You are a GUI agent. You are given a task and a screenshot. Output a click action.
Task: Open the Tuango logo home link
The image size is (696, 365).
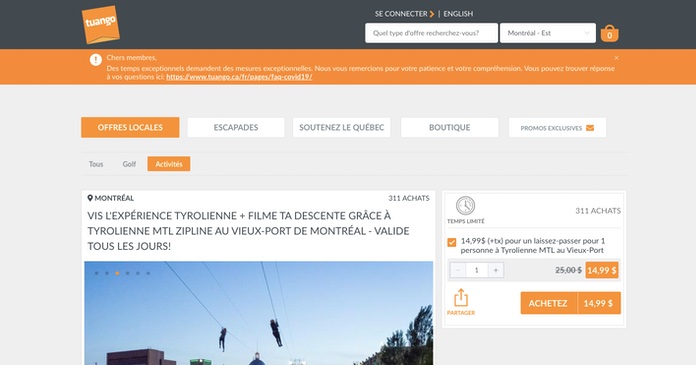101,24
